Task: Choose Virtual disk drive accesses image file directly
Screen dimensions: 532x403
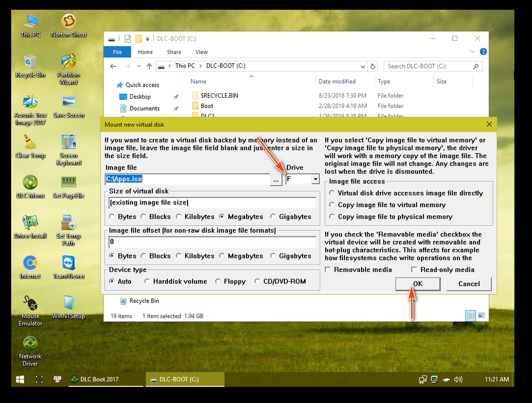Action: pos(406,193)
